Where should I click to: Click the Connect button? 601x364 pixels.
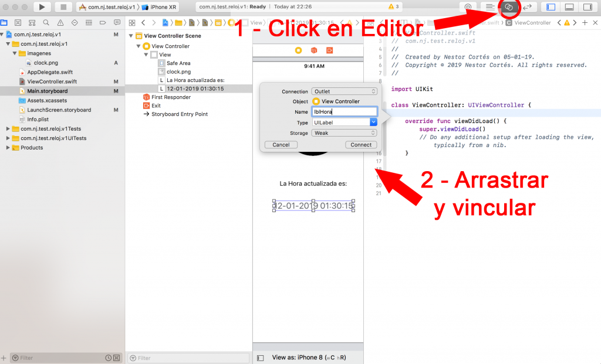click(x=361, y=145)
